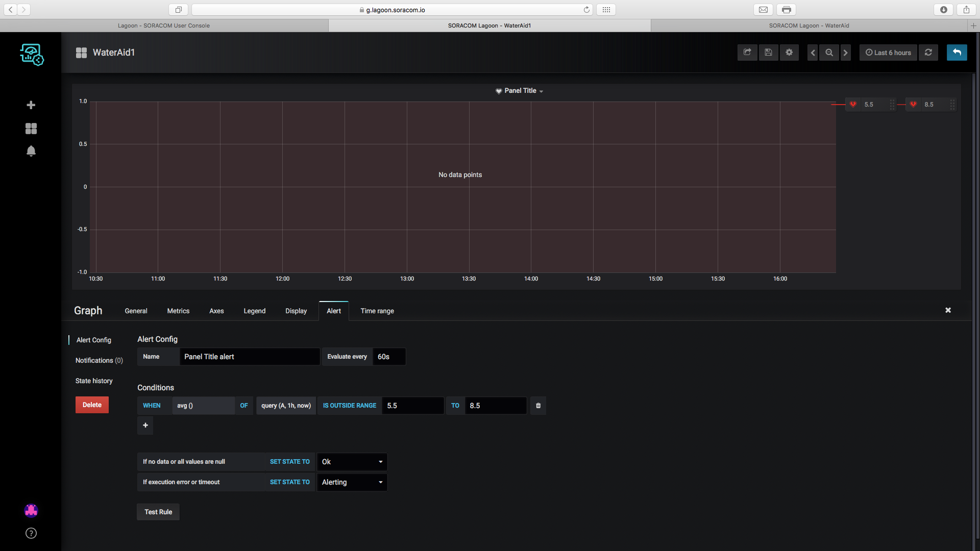Click the share dashboard icon
This screenshot has height=551, width=980.
click(x=747, y=53)
